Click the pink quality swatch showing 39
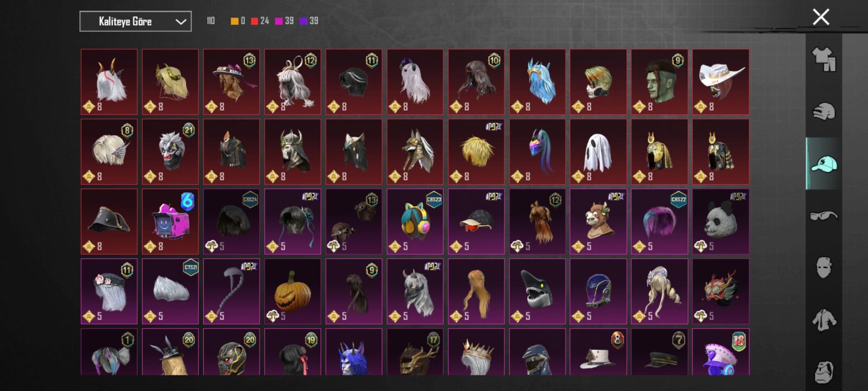This screenshot has width=868, height=391. coord(279,21)
